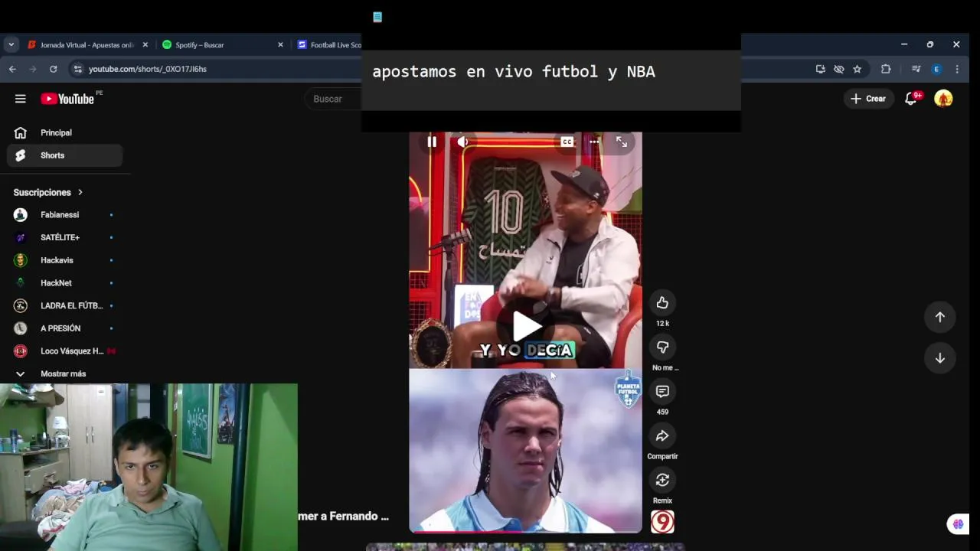Open YouTube hamburger guide menu
This screenshot has height=551, width=980.
pyautogui.click(x=21, y=99)
